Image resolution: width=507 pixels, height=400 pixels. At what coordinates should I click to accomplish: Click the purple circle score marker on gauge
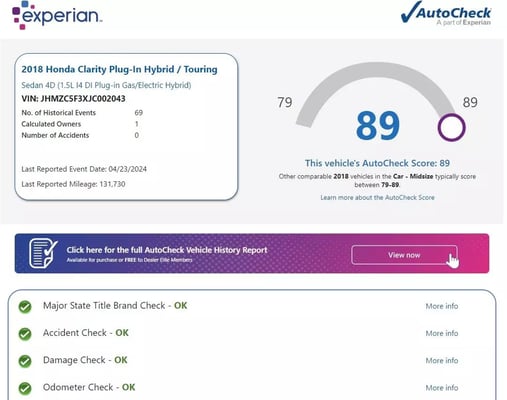[451, 128]
